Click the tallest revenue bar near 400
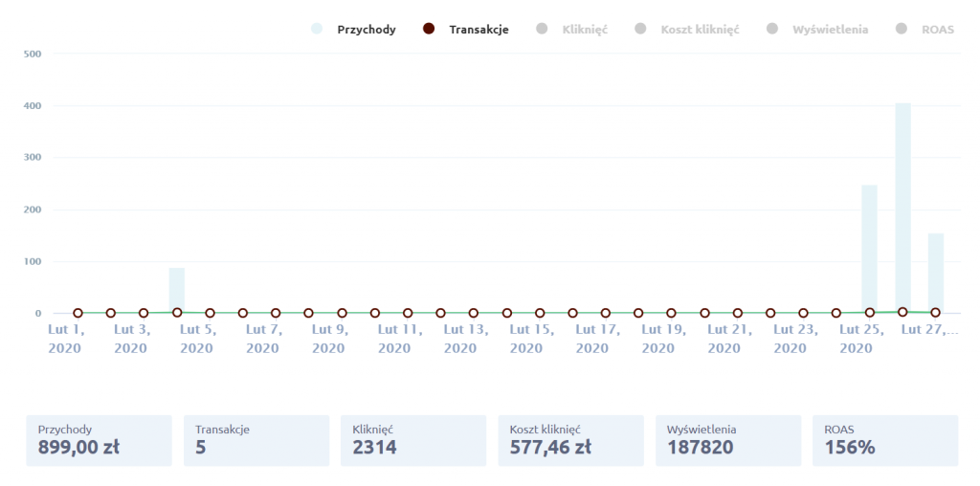Viewport: 980px width, 486px height. (902, 206)
